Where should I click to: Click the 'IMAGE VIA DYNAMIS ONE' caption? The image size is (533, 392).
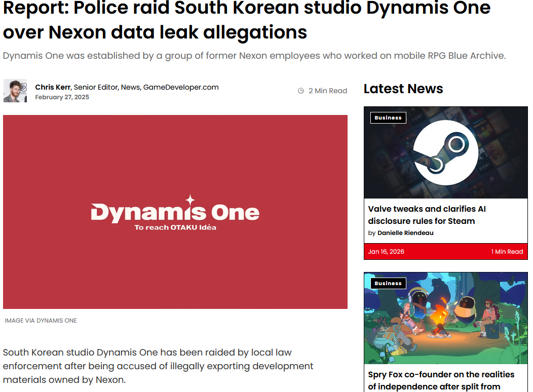(41, 321)
